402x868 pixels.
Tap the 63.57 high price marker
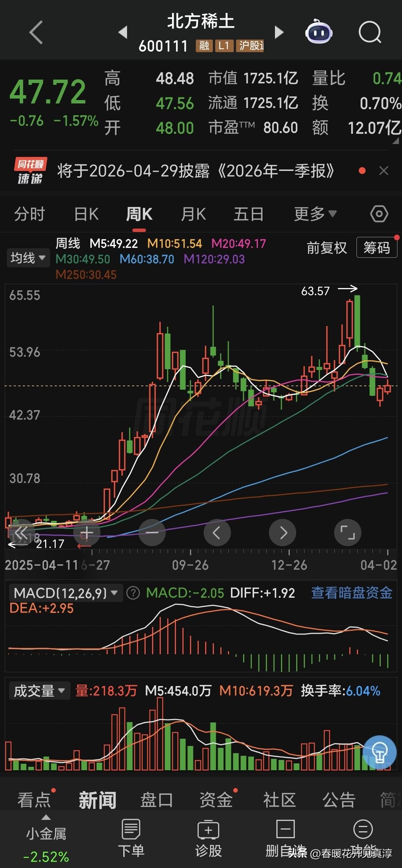[x=316, y=291]
